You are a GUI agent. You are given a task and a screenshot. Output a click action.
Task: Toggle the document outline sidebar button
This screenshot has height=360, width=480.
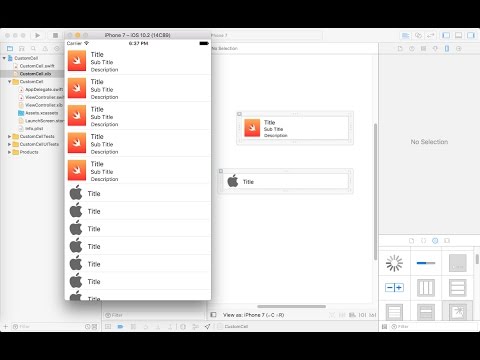pos(213,315)
